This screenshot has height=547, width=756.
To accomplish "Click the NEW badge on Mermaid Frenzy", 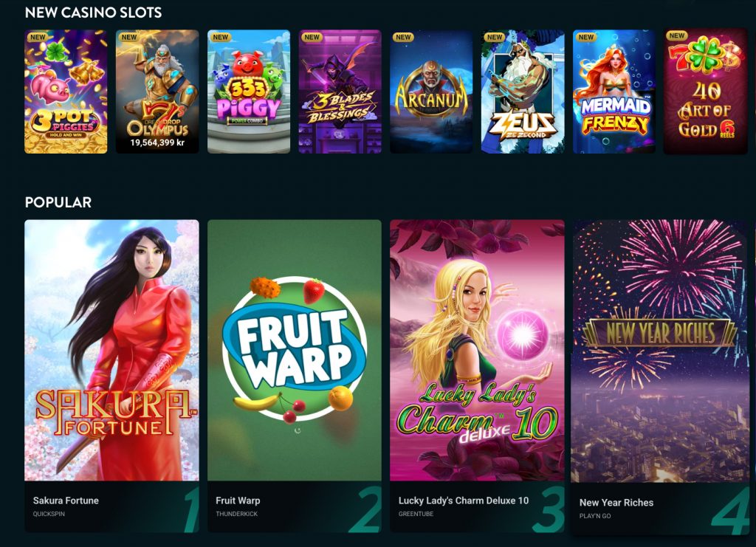I will (x=585, y=37).
